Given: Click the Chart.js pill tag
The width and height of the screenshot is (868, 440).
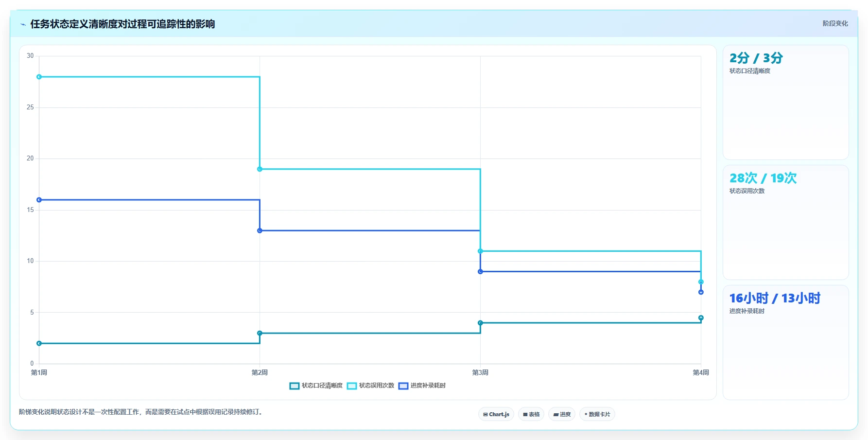Looking at the screenshot, I should coord(496,414).
